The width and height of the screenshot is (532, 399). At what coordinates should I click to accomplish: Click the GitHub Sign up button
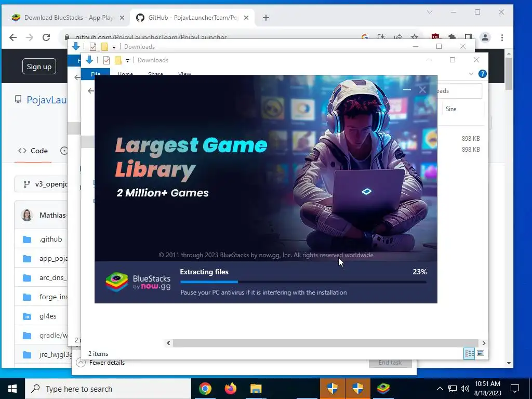pos(39,66)
